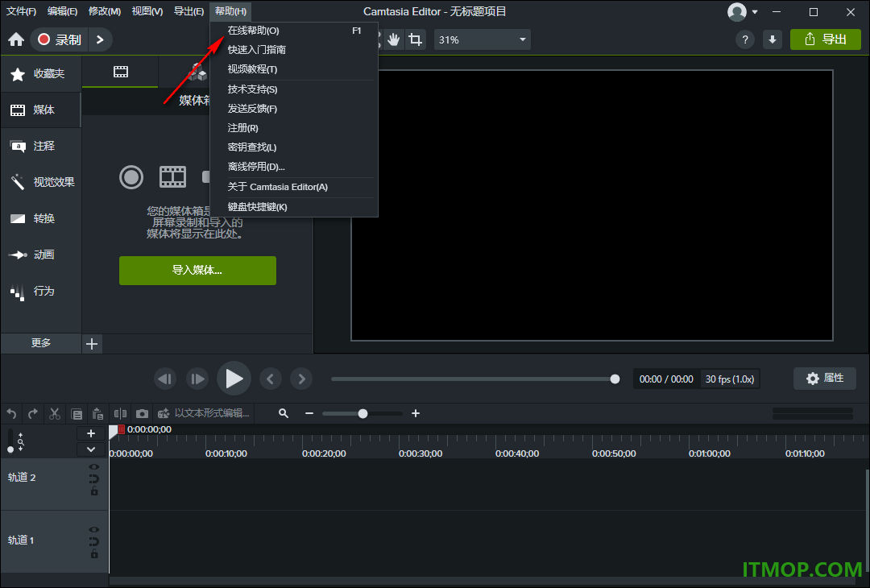This screenshot has width=870, height=588.
Task: Expand record options arrow next to 录制
Action: (100, 39)
